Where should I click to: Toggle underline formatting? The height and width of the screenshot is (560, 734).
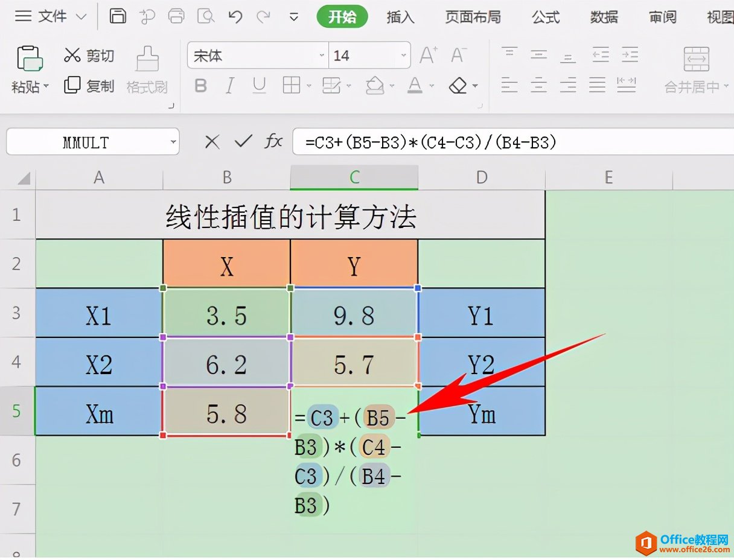(260, 86)
